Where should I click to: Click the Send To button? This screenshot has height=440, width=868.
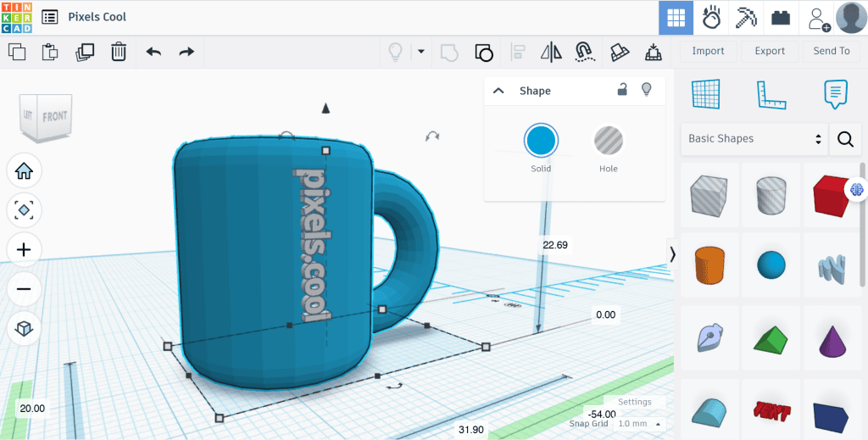click(x=831, y=51)
